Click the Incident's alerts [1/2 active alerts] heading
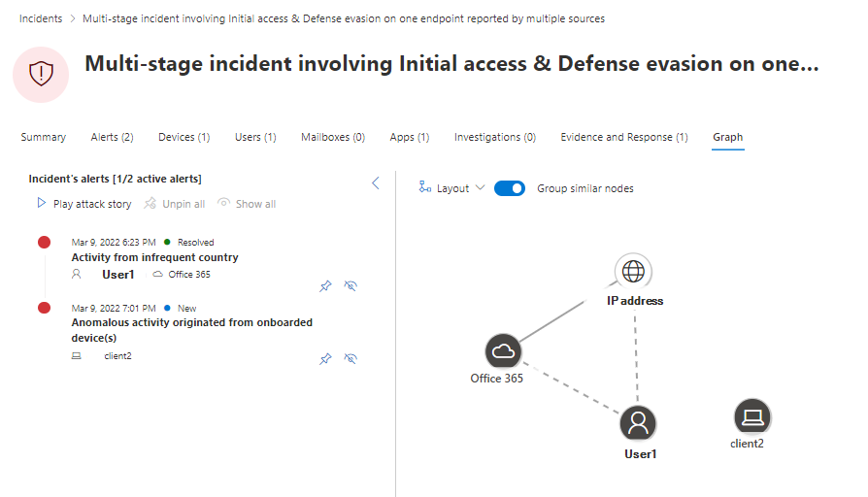868x497 pixels. pos(116,179)
